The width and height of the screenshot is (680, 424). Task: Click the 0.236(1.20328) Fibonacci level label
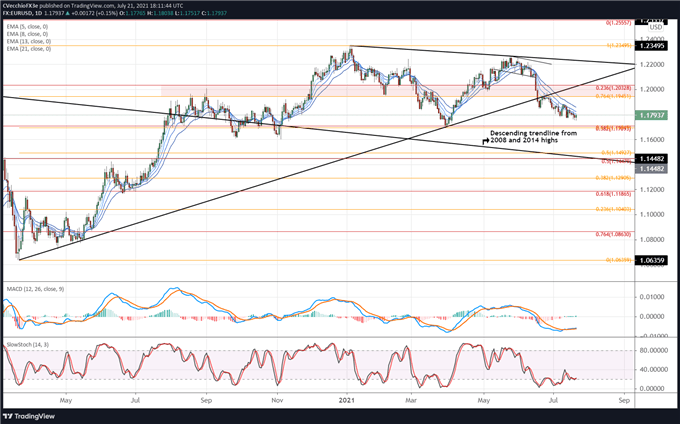click(613, 88)
